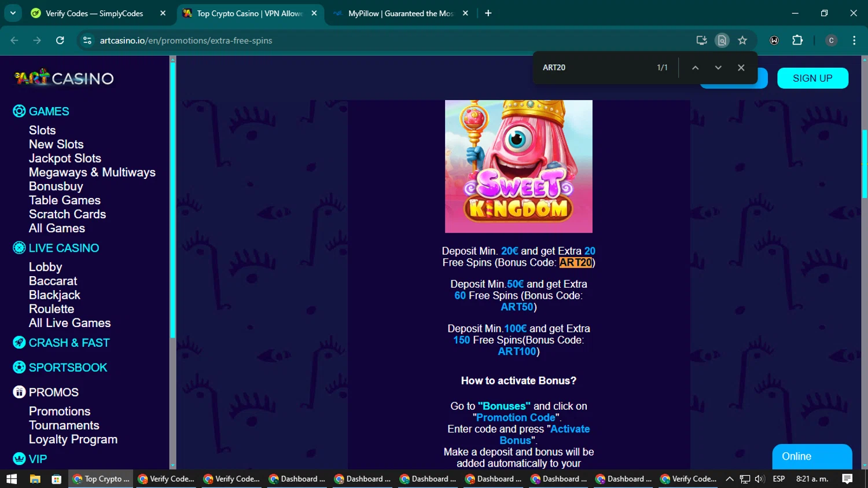Click the ArtCasino logo

64,78
